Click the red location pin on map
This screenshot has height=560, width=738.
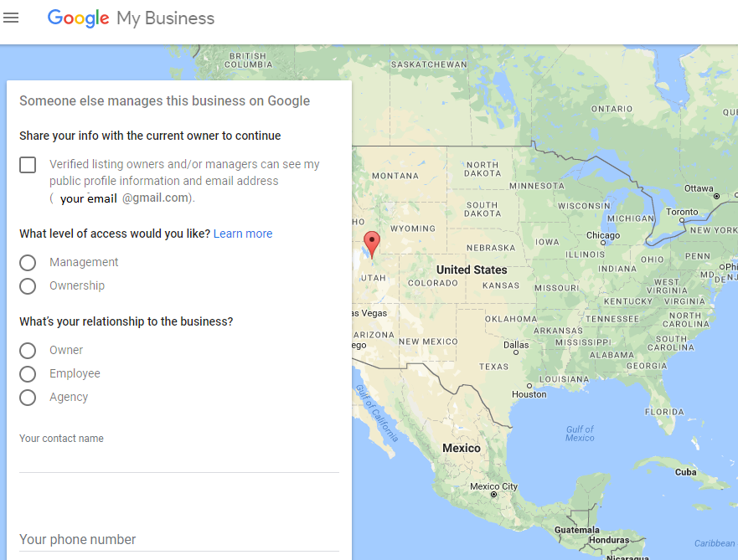tap(372, 244)
